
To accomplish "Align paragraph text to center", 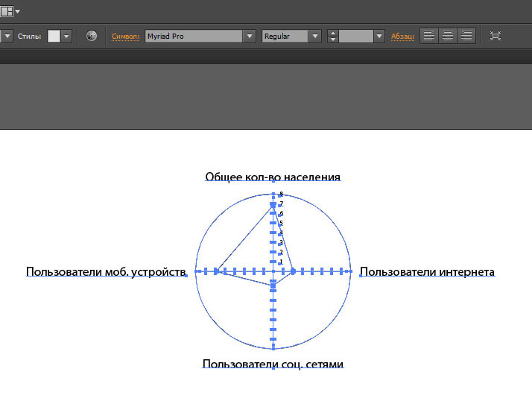I will coord(448,36).
